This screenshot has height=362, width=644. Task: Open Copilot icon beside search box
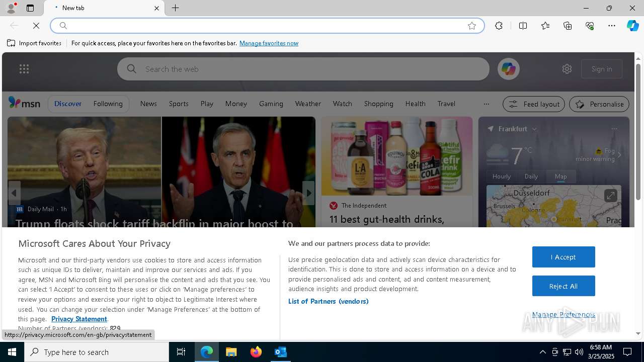[508, 69]
